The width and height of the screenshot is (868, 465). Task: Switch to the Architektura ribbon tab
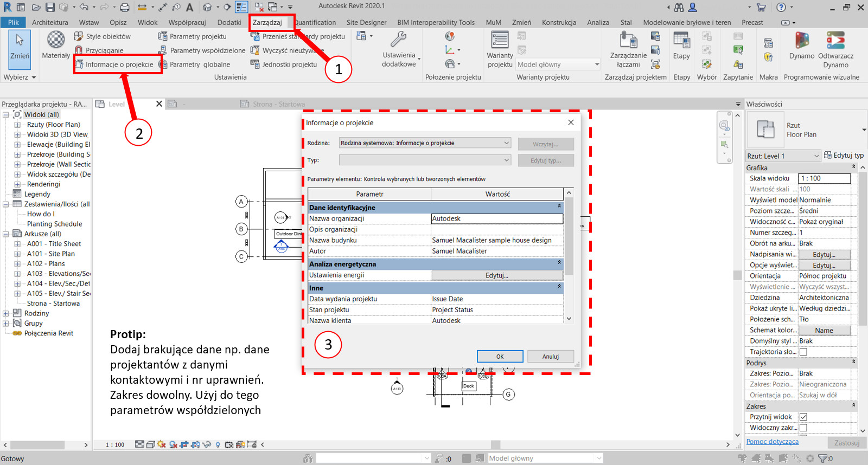(x=50, y=22)
